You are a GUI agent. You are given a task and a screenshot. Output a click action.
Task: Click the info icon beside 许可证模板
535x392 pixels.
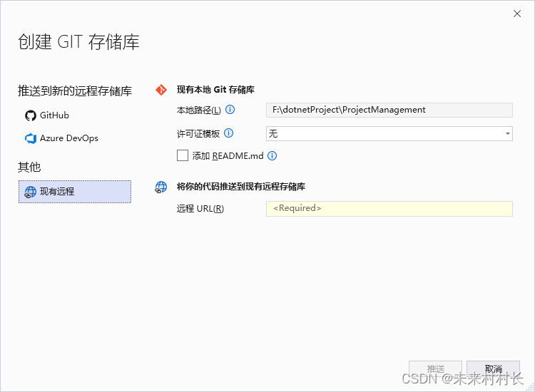click(x=228, y=133)
